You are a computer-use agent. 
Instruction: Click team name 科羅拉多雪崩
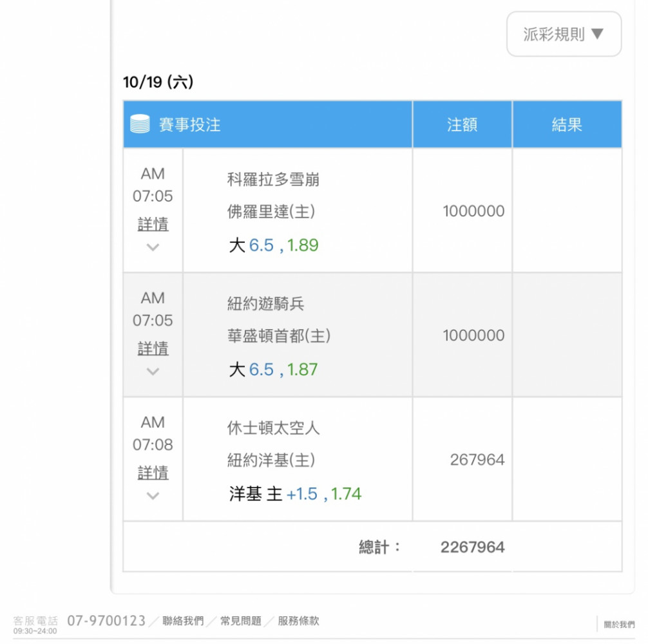click(x=273, y=180)
